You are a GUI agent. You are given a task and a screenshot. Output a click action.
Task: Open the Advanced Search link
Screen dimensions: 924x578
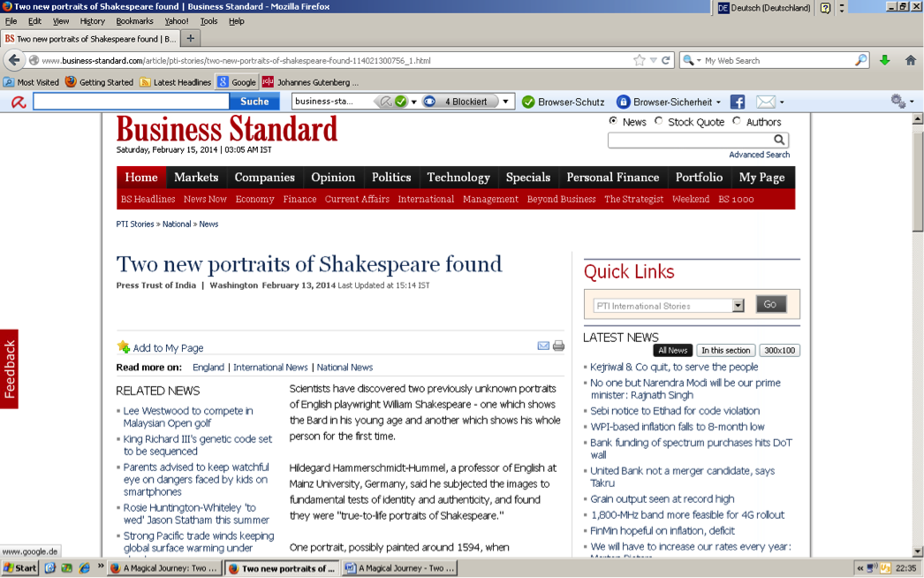point(759,155)
